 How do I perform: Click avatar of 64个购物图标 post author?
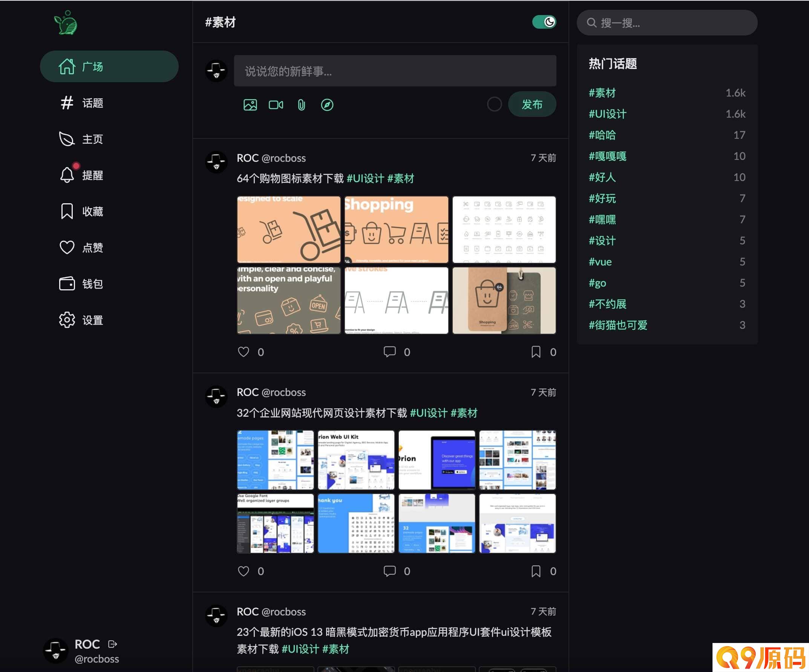(216, 162)
